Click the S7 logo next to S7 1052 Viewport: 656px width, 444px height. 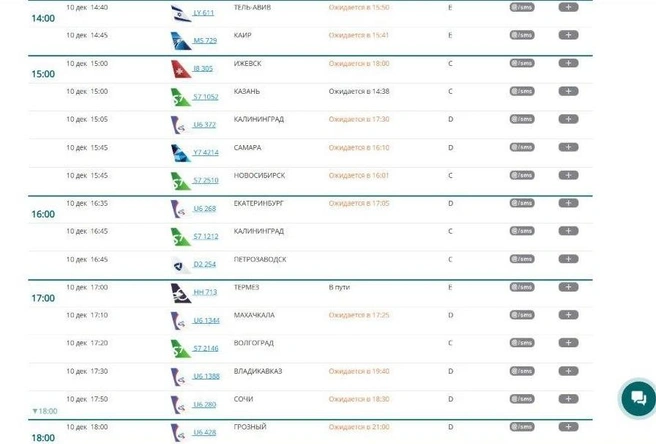click(x=180, y=97)
